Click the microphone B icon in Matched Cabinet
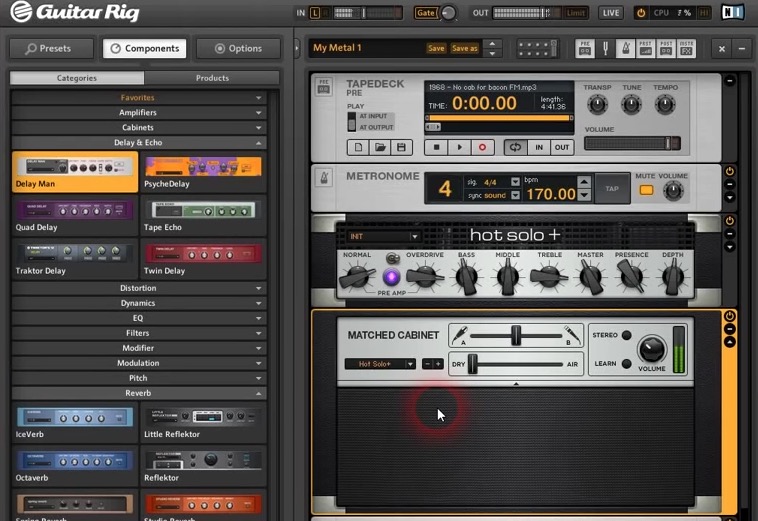The height and width of the screenshot is (521, 758). pyautogui.click(x=572, y=334)
